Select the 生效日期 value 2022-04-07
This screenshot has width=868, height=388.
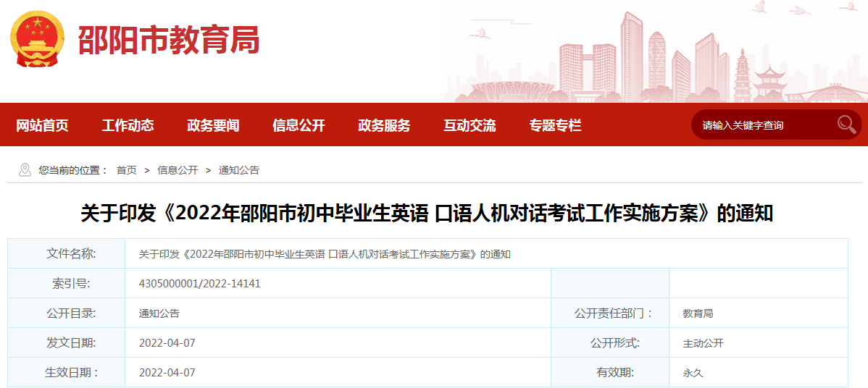[167, 373]
